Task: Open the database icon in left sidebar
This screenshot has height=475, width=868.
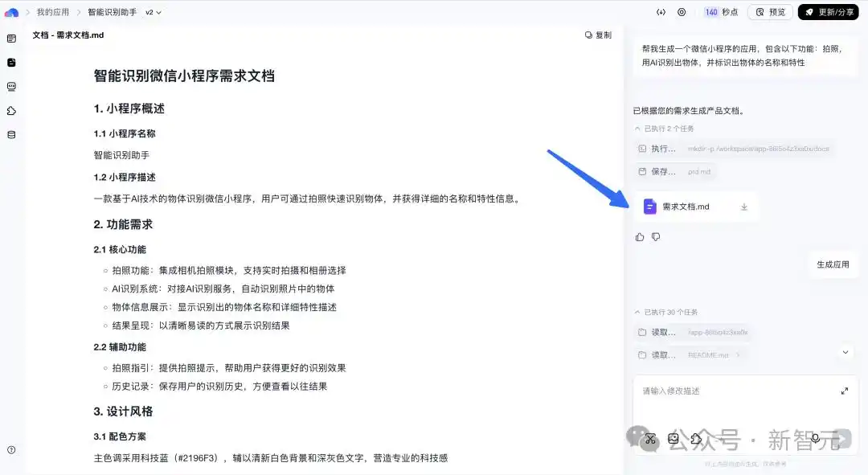Action: (11, 135)
